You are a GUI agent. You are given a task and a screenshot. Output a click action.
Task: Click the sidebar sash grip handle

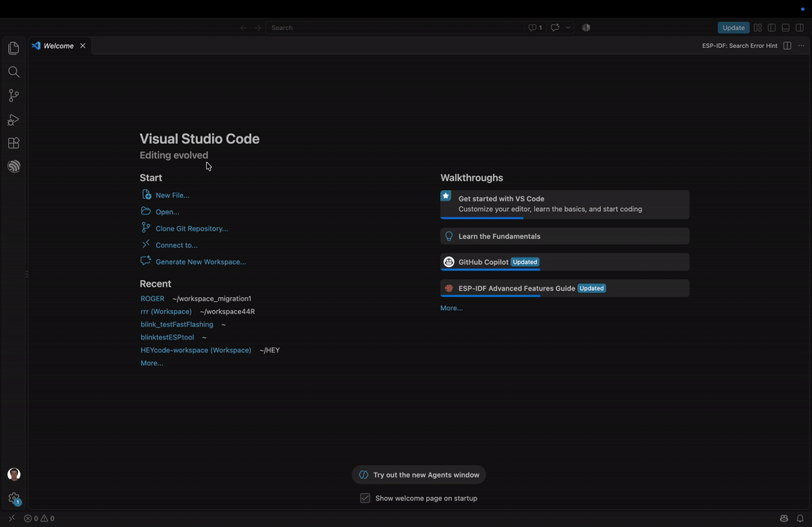[27, 274]
